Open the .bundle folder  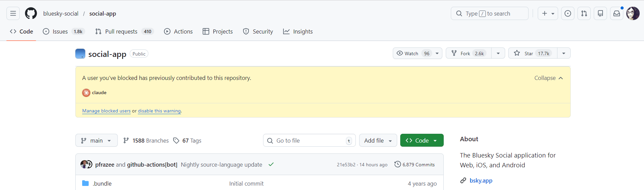click(x=102, y=184)
